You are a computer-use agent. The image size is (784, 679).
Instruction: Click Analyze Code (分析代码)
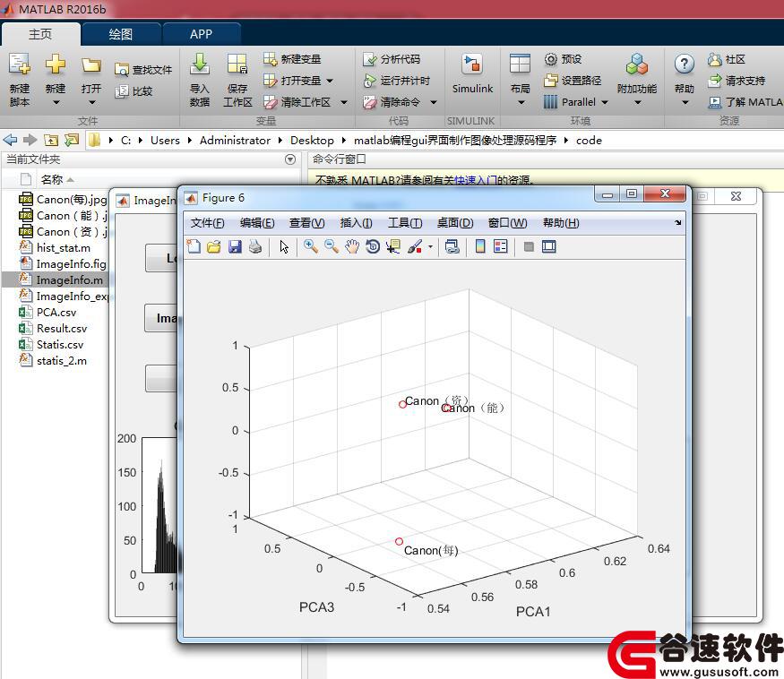pos(392,59)
